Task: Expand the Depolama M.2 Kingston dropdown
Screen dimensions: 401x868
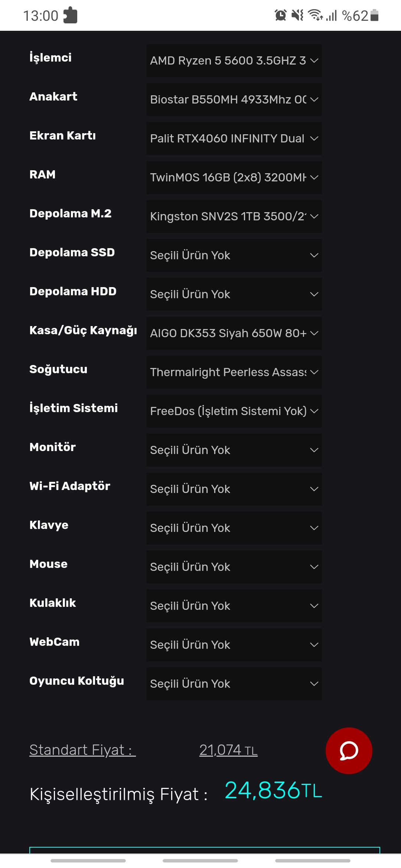Action: click(234, 216)
